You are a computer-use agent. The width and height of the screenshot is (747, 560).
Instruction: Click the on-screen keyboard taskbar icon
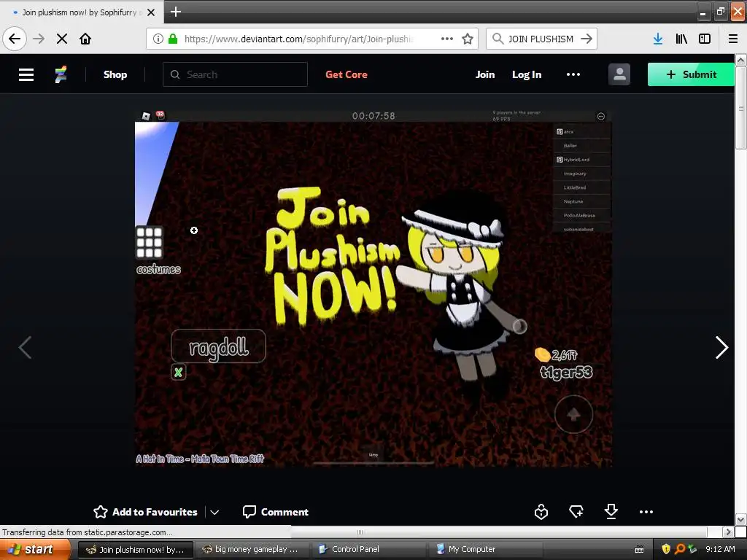point(639,550)
